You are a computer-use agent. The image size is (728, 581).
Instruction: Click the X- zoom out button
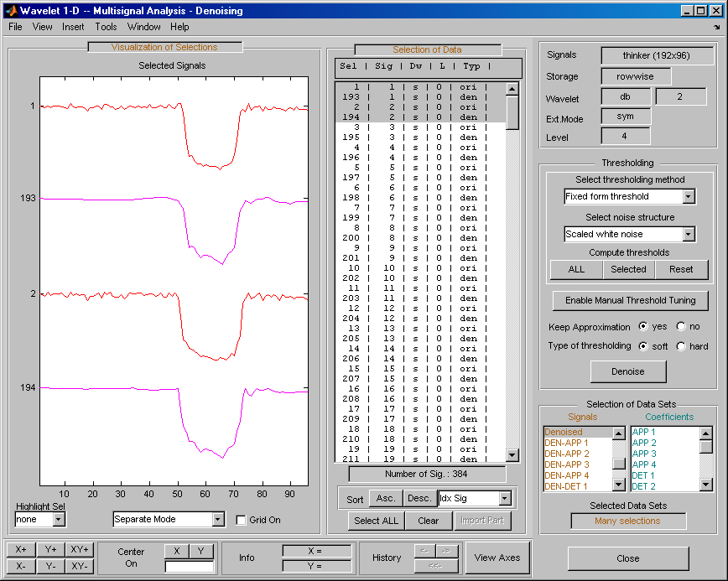(x=21, y=566)
